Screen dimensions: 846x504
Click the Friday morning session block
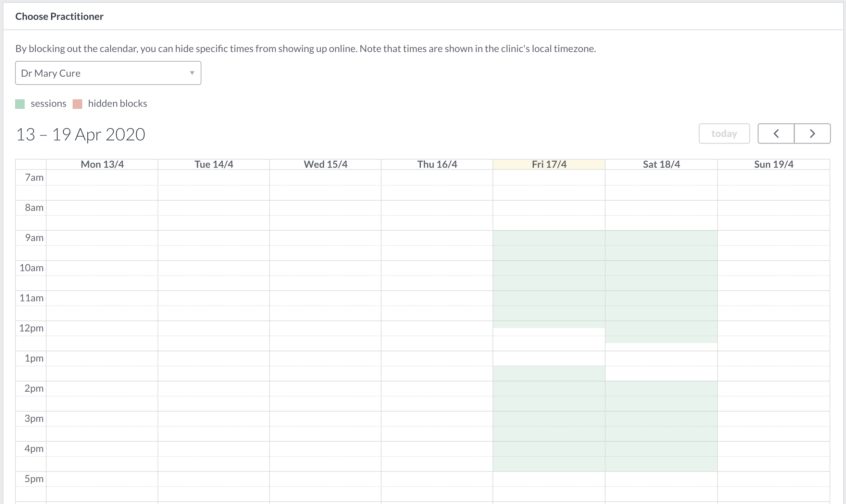click(549, 279)
